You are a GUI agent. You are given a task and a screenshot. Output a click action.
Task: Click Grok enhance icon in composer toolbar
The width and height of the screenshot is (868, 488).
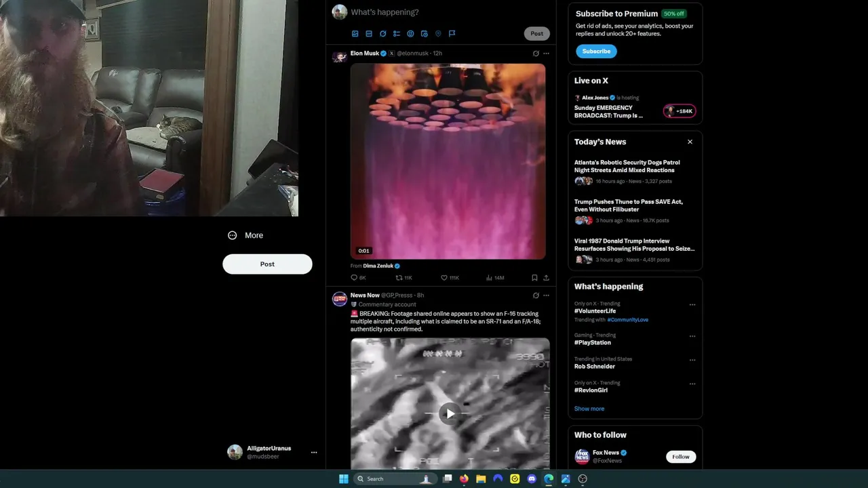click(382, 33)
